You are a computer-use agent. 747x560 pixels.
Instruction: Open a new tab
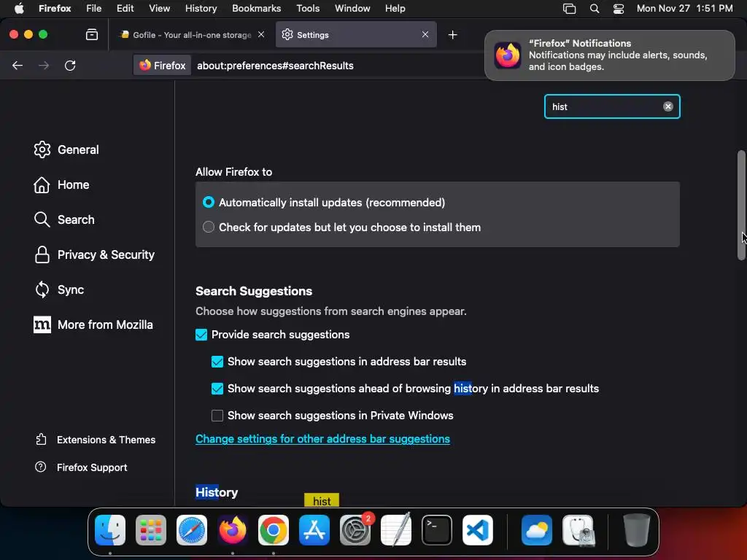[x=452, y=34]
